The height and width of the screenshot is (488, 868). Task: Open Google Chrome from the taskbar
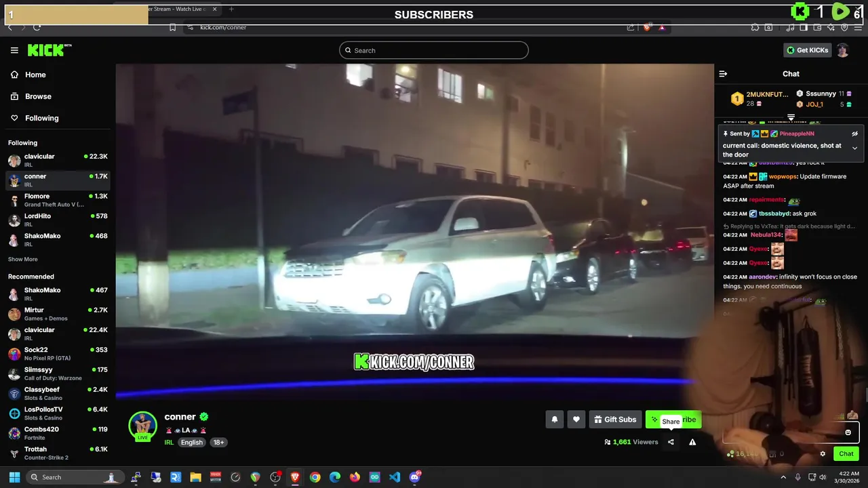(x=315, y=477)
